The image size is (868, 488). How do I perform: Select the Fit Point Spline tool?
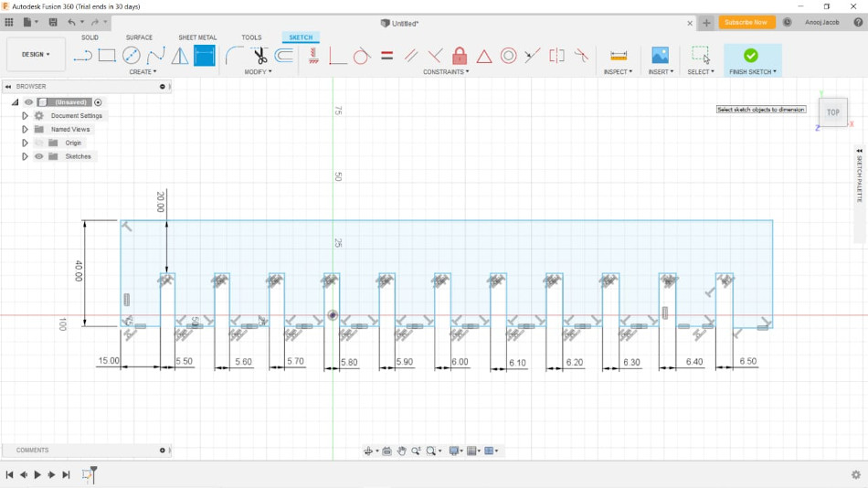point(155,56)
